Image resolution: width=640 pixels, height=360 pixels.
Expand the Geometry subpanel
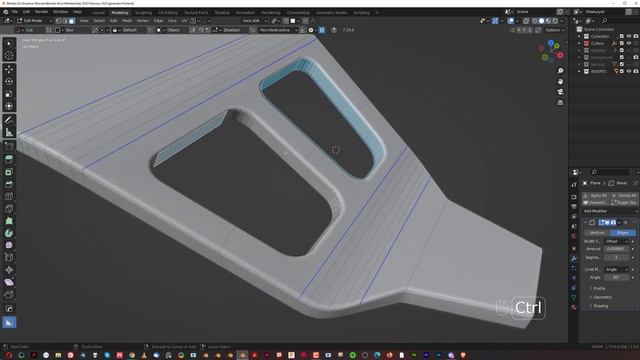(602, 297)
